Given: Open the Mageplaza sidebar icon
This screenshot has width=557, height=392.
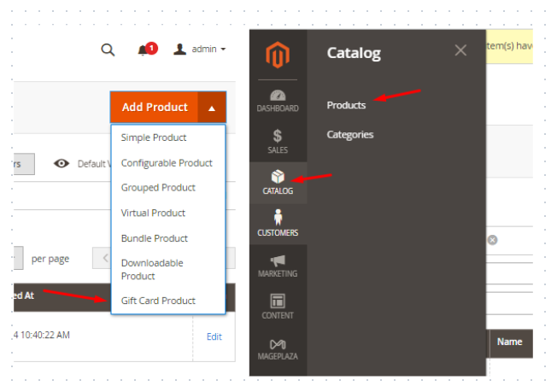Looking at the screenshot, I should (x=278, y=348).
